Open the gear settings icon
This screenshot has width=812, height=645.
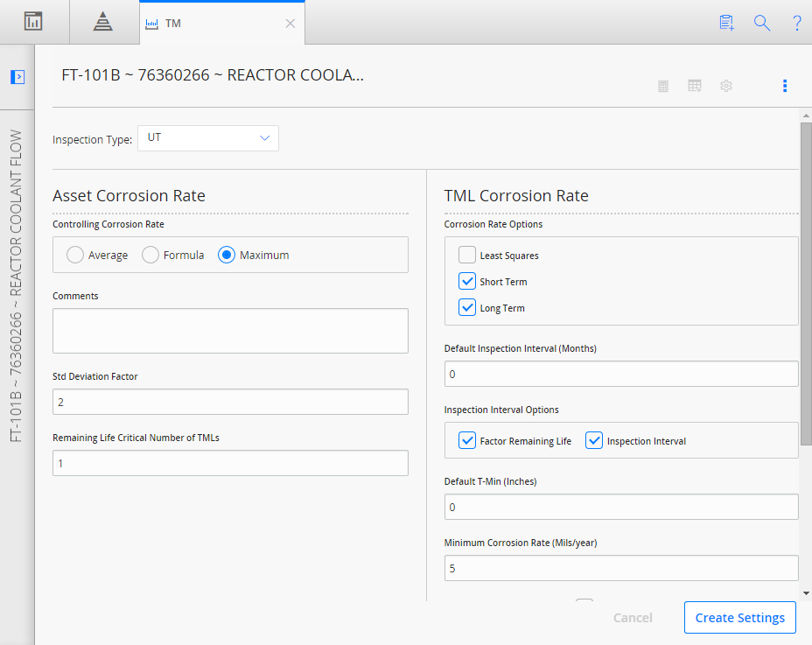(x=726, y=86)
